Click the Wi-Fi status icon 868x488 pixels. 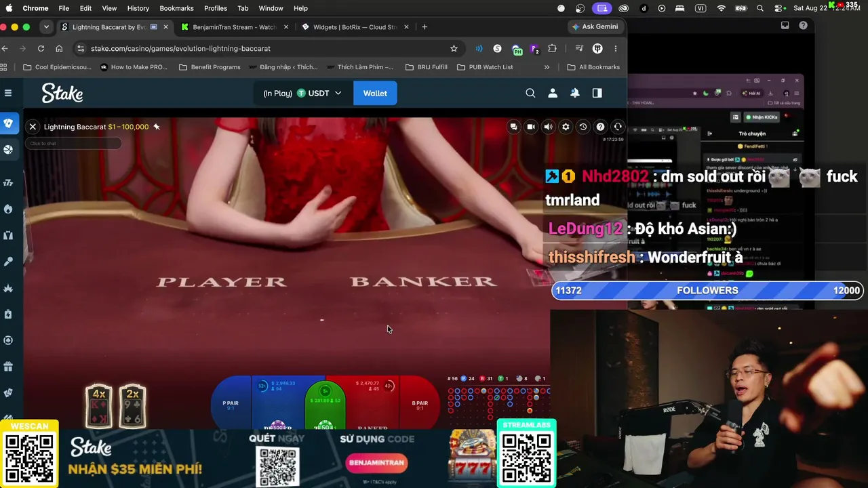pyautogui.click(x=721, y=8)
